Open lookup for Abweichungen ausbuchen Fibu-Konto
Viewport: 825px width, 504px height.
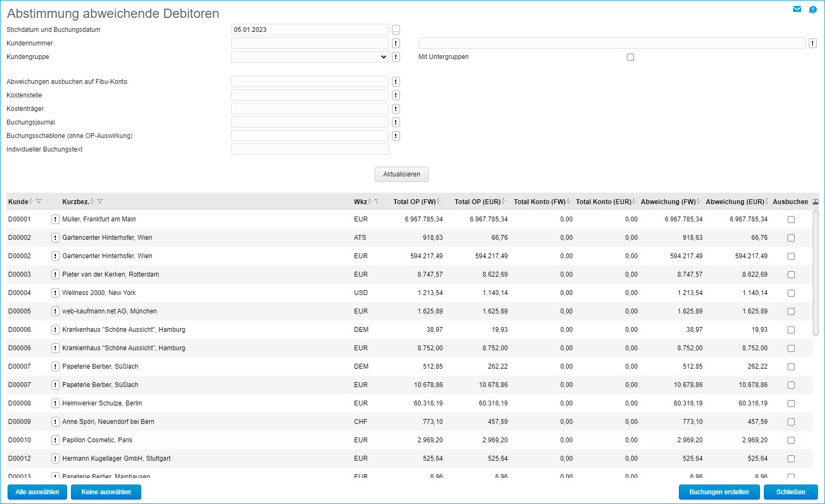point(396,82)
